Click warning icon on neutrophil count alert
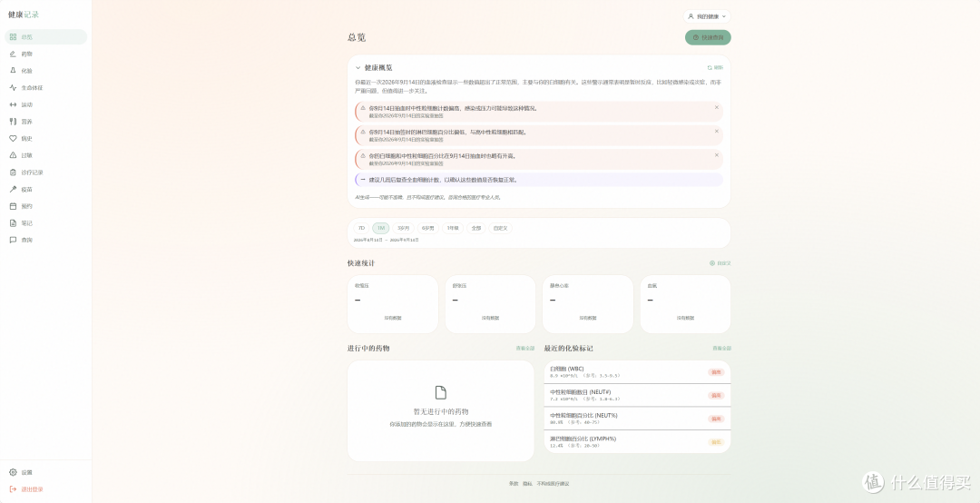Screen dimensions: 980x503 click(362, 108)
